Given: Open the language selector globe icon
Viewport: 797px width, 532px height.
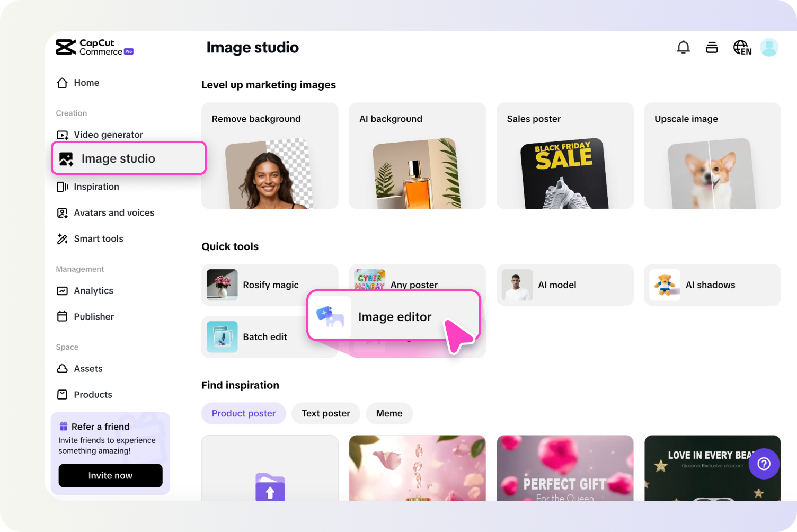Looking at the screenshot, I should [x=741, y=47].
